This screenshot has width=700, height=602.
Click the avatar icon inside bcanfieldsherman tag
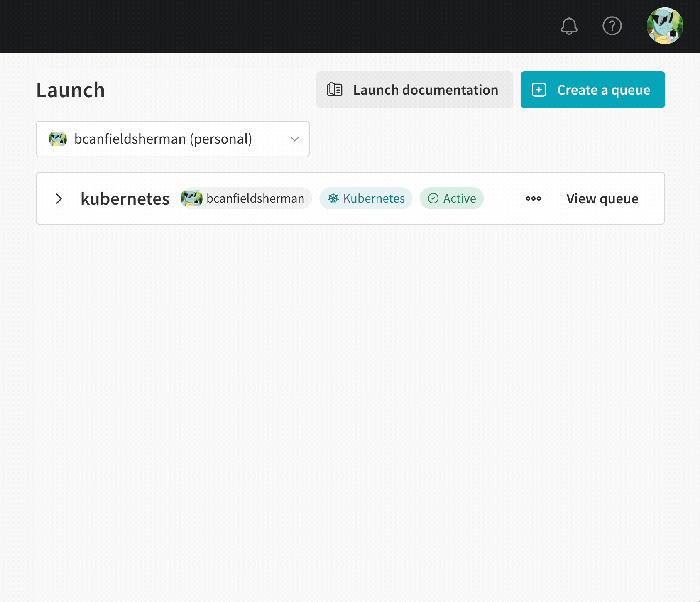191,198
